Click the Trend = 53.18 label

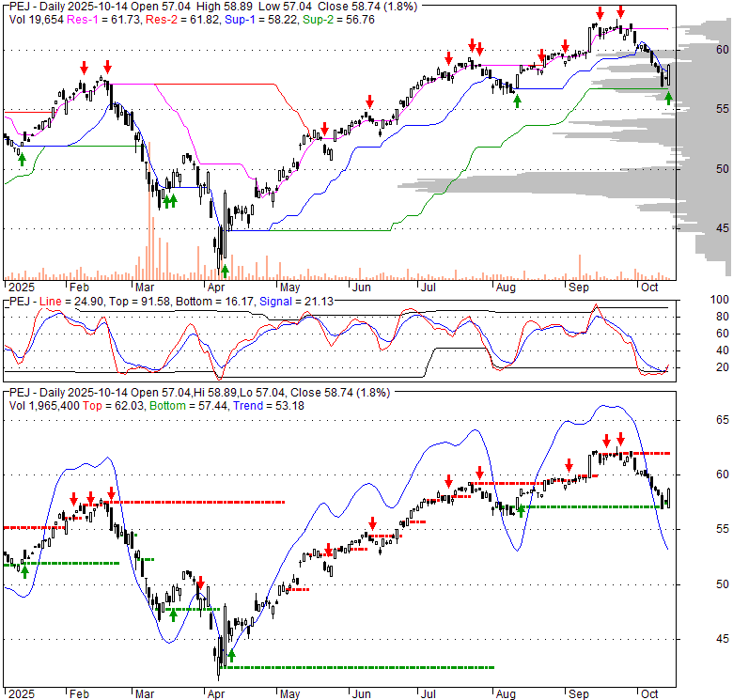pos(269,406)
